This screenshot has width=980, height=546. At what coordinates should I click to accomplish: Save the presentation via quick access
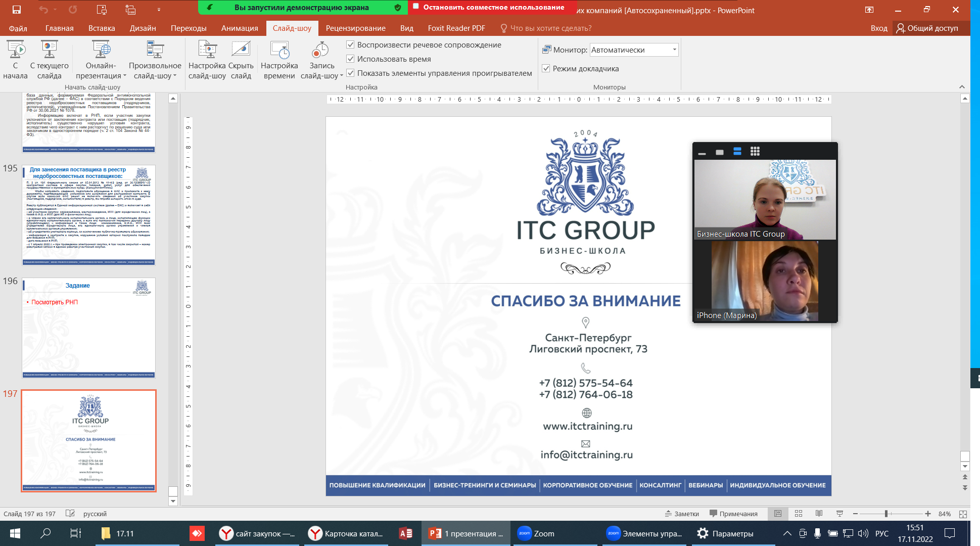pos(17,10)
